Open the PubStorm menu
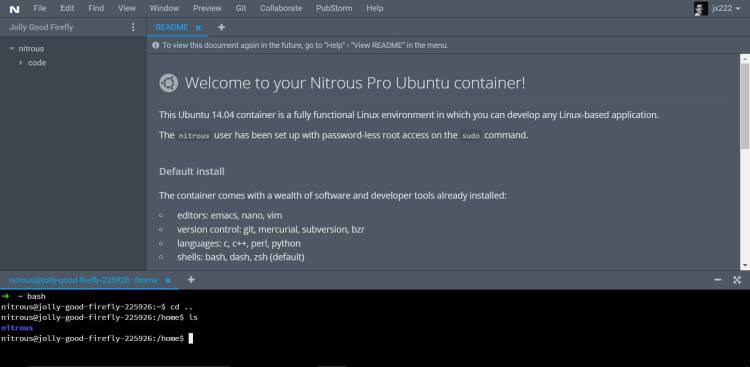 [x=334, y=8]
